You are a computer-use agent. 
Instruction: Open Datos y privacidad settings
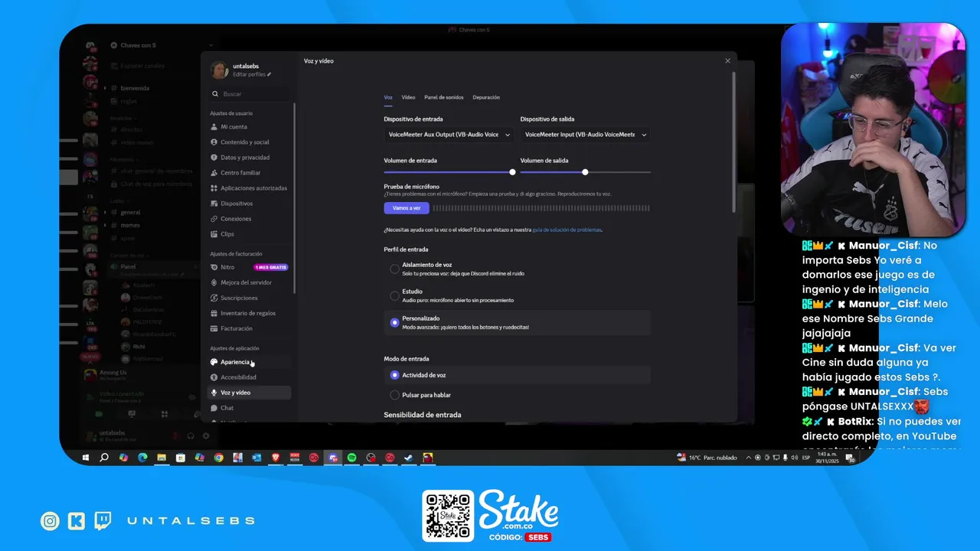pos(250,158)
